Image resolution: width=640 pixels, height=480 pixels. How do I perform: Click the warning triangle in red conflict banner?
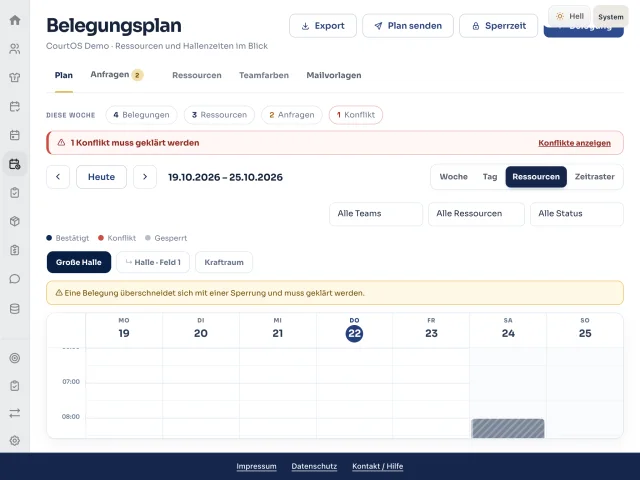[x=61, y=142]
